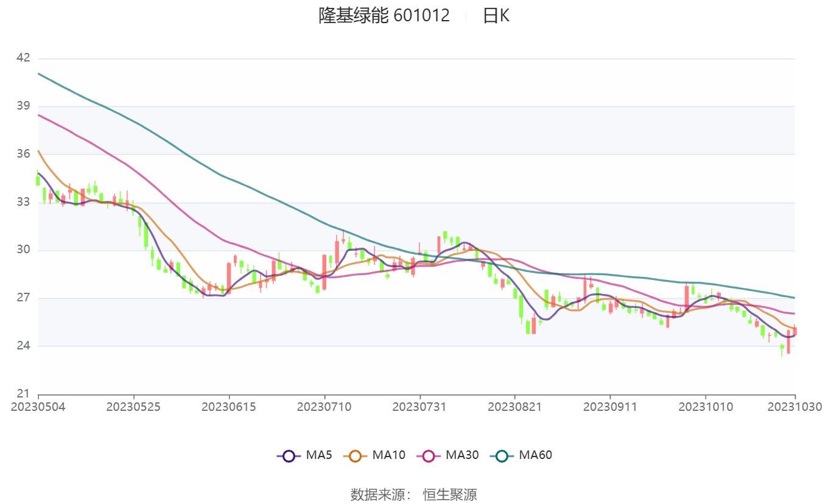Click the x-axis date 20230504
The height and width of the screenshot is (504, 828).
click(x=38, y=407)
